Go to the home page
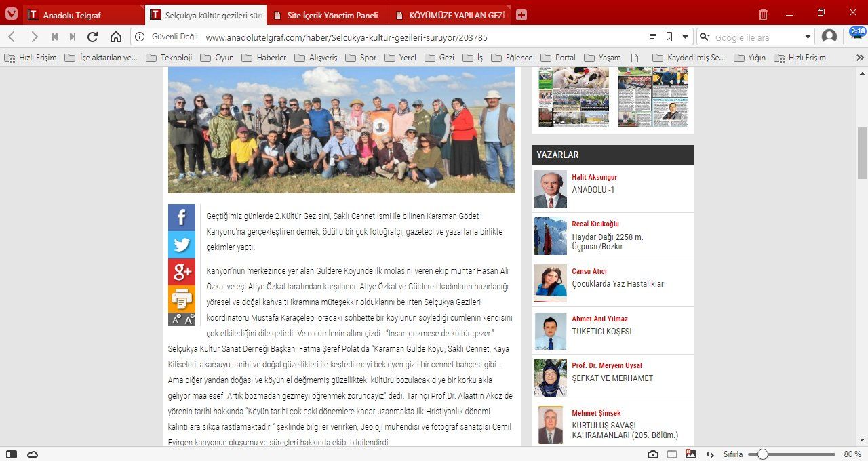 116,37
